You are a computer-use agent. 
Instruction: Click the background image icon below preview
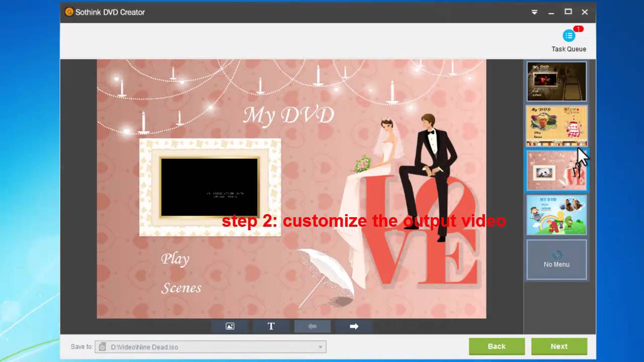tap(230, 326)
